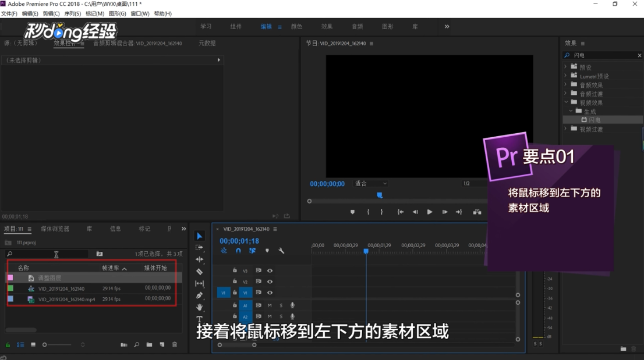Step back one frame

[x=415, y=212]
